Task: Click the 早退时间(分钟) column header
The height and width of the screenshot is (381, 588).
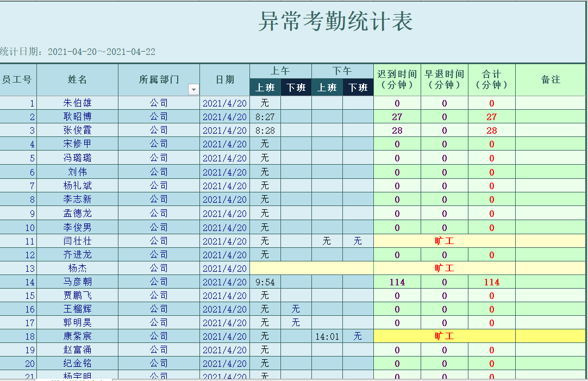Action: click(445, 79)
